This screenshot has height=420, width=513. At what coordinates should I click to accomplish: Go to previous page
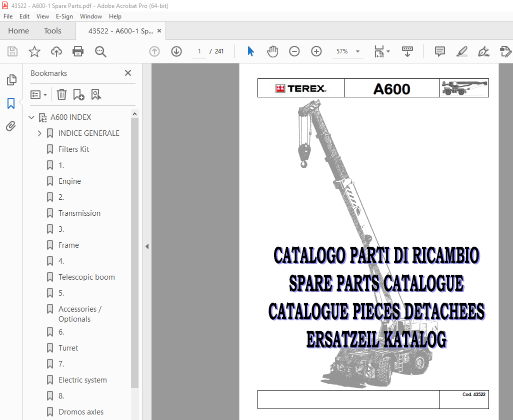tap(154, 51)
